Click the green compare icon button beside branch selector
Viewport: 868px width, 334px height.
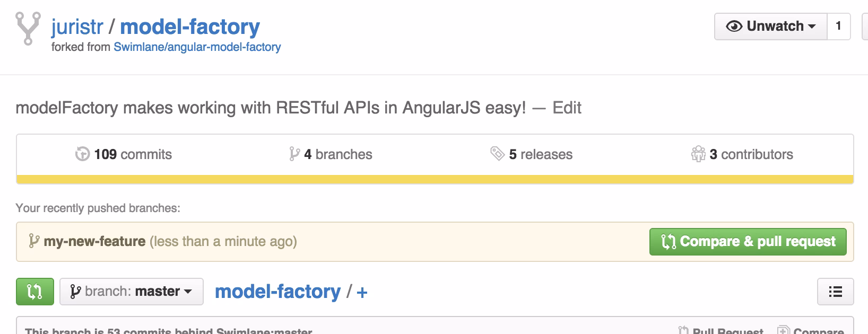[x=35, y=292]
